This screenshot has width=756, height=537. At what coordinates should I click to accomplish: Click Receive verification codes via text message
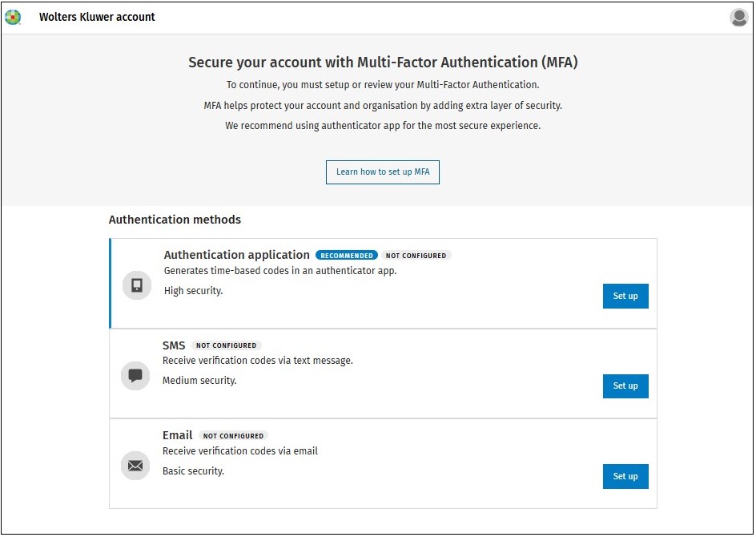[x=257, y=361]
